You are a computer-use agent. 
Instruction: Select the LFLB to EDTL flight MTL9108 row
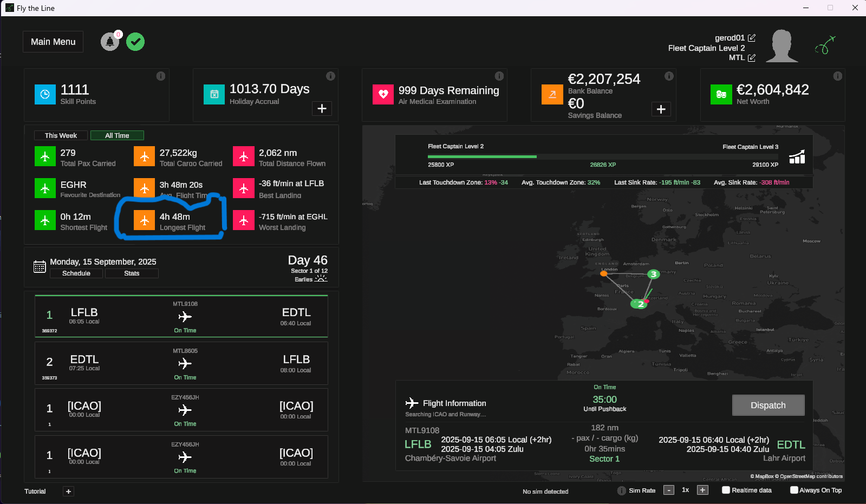[181, 317]
